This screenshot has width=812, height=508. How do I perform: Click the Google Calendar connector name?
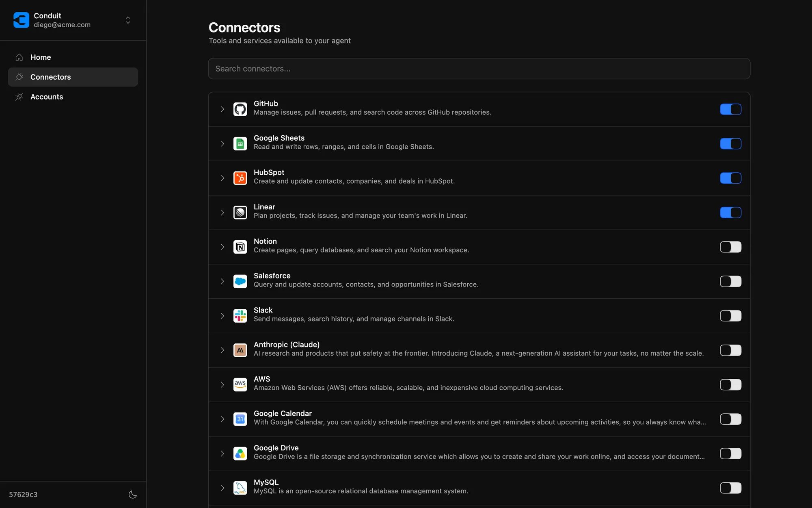pos(283,413)
